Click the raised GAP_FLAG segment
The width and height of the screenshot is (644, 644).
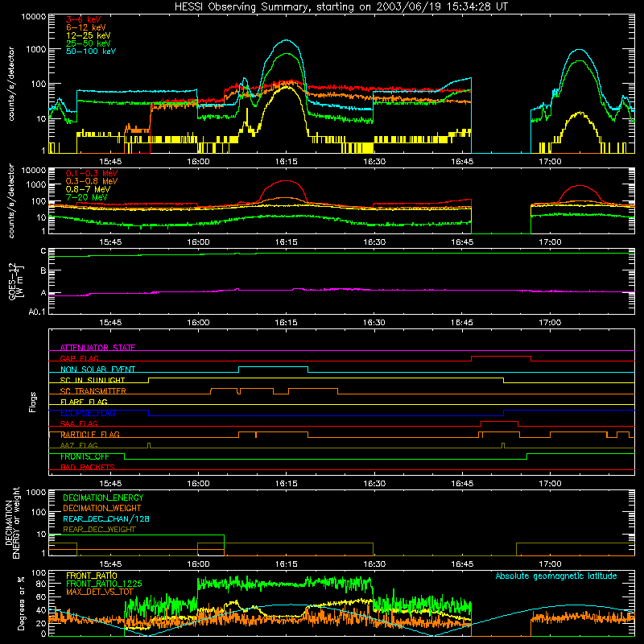coord(501,357)
